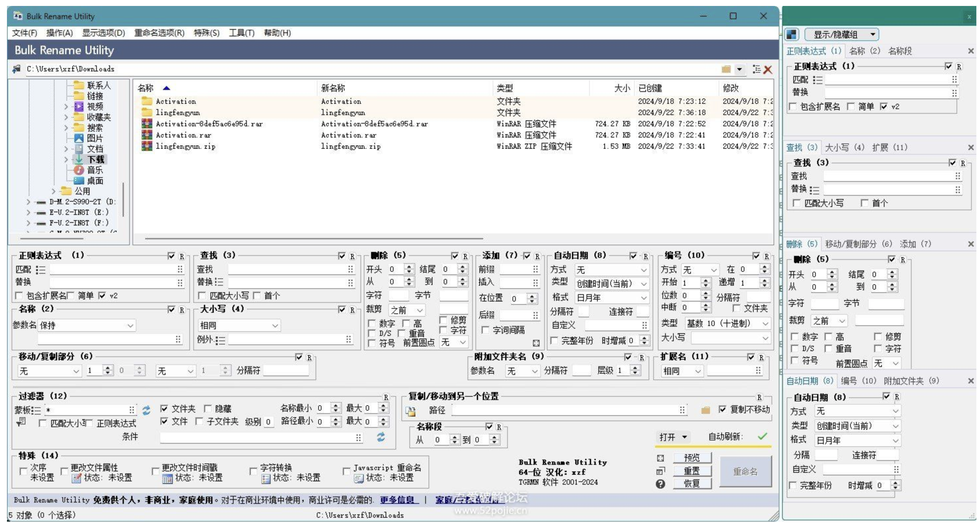Enable 次序 checkbox in 特殊 (14)

(23, 471)
